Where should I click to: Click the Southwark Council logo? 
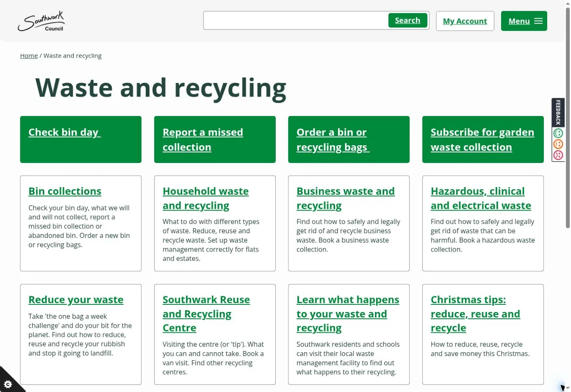(x=41, y=21)
